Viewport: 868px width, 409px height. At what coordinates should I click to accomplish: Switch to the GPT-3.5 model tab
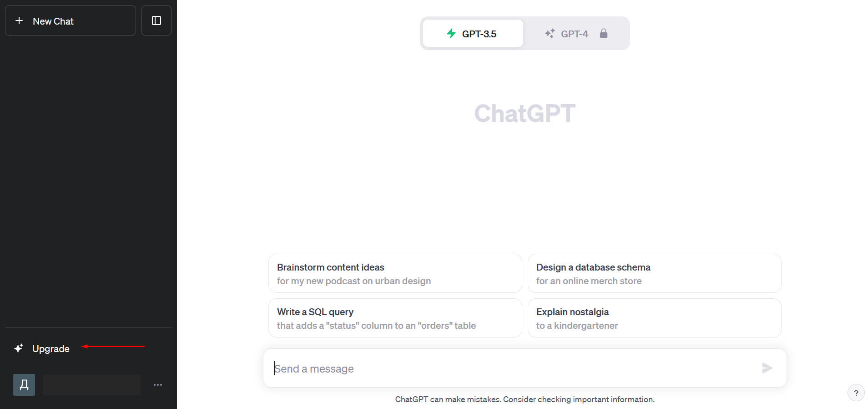[x=473, y=33]
